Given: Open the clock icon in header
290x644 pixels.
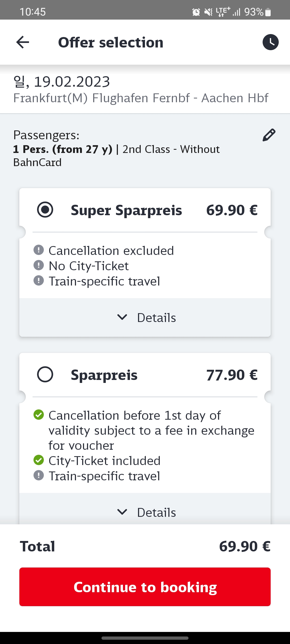Looking at the screenshot, I should click(270, 42).
